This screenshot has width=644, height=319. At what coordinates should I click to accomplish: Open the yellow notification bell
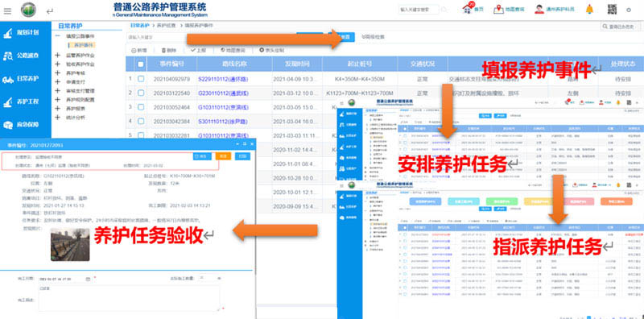coord(589,9)
